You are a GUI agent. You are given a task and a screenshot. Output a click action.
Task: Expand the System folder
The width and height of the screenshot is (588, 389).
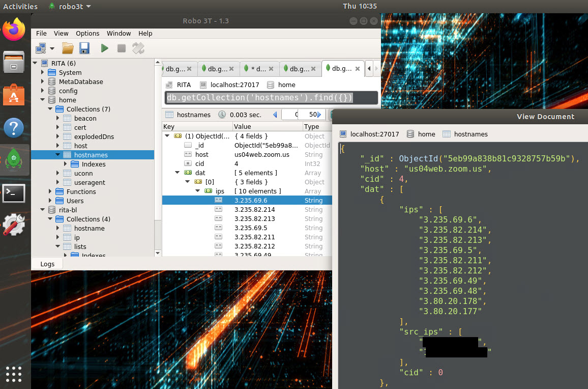42,72
